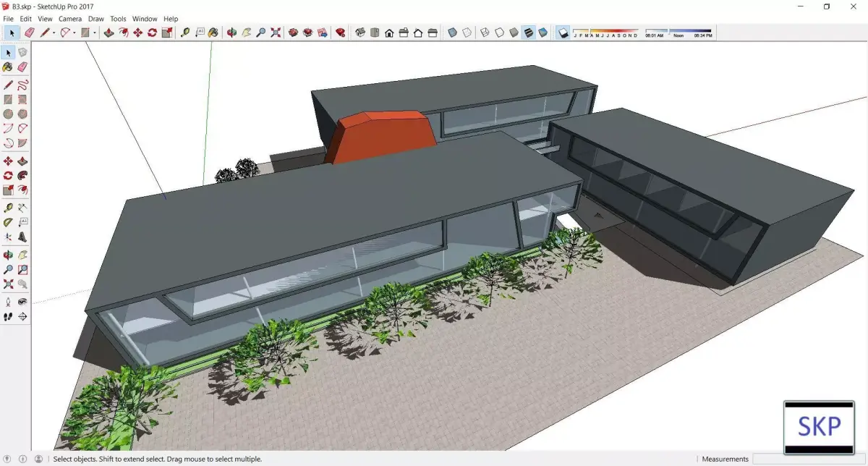
Task: Open the Window menu
Action: (x=145, y=19)
